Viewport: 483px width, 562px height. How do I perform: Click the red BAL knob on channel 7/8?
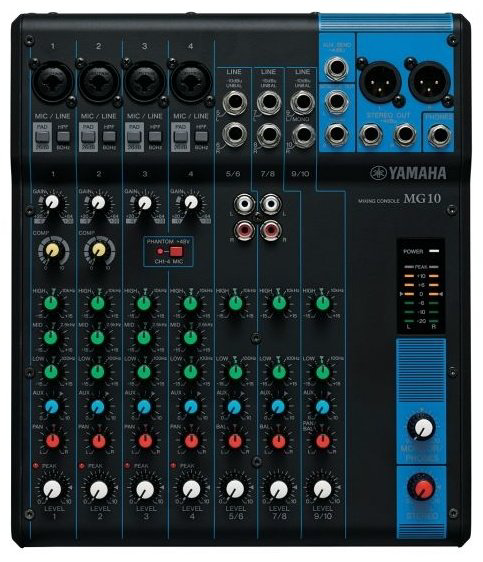point(279,441)
